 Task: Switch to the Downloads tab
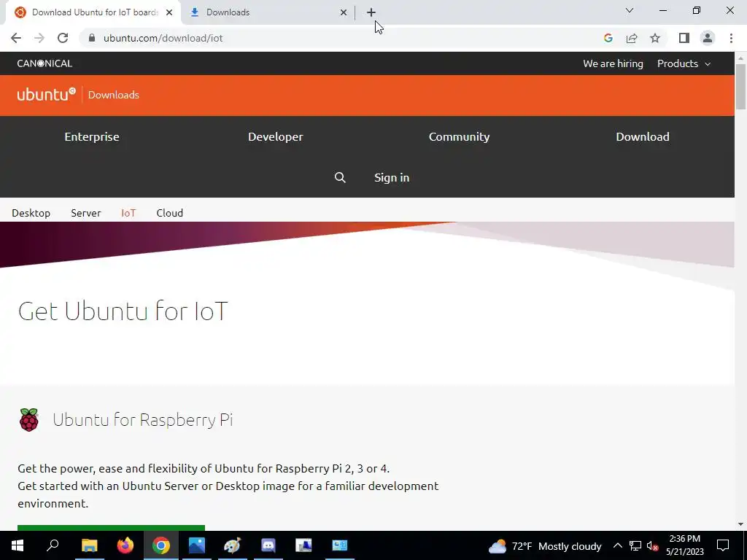pos(268,12)
